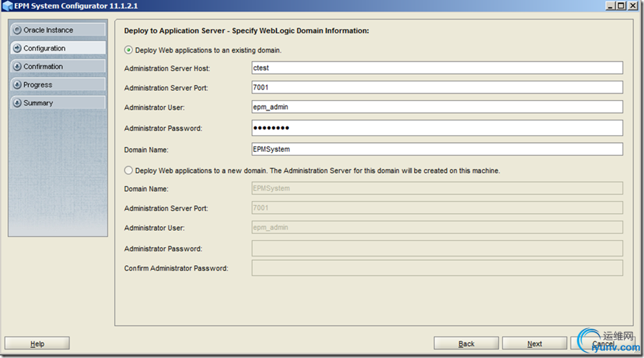Image resolution: width=644 pixels, height=358 pixels.
Task: Select Deploy to an existing domain radio
Action: 129,50
